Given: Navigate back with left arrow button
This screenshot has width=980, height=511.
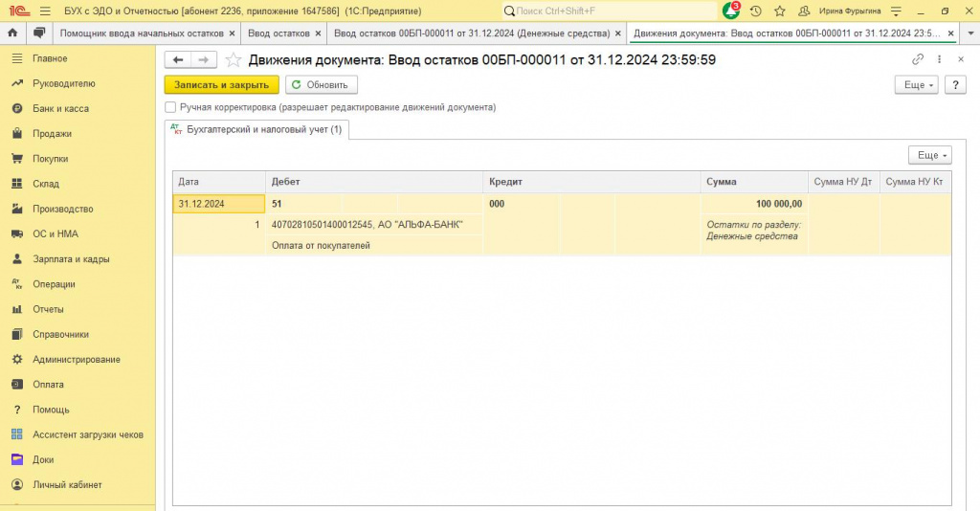Looking at the screenshot, I should click(x=177, y=60).
